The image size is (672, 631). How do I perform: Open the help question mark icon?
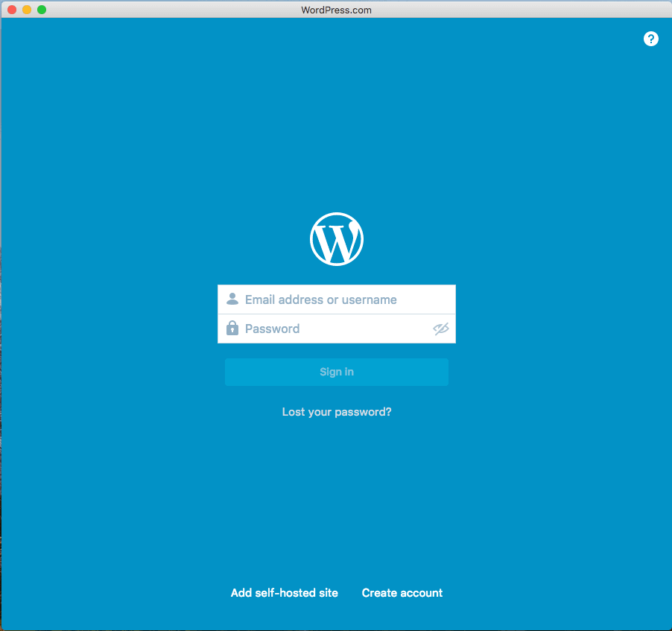click(x=650, y=39)
